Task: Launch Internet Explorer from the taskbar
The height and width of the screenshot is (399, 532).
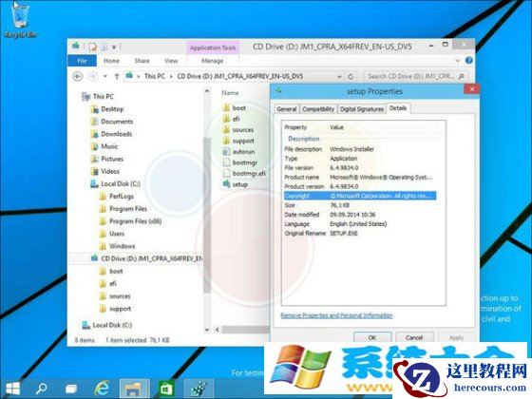Action: [x=102, y=389]
